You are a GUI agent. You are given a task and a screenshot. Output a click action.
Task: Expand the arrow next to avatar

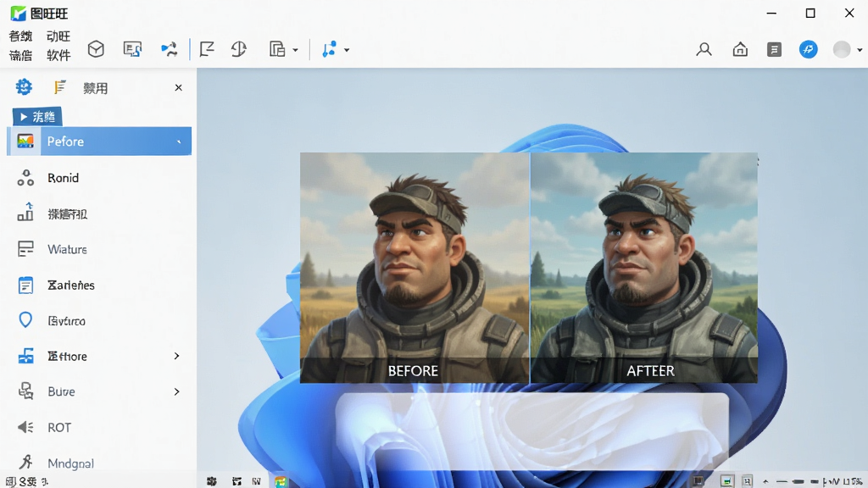[x=860, y=50]
